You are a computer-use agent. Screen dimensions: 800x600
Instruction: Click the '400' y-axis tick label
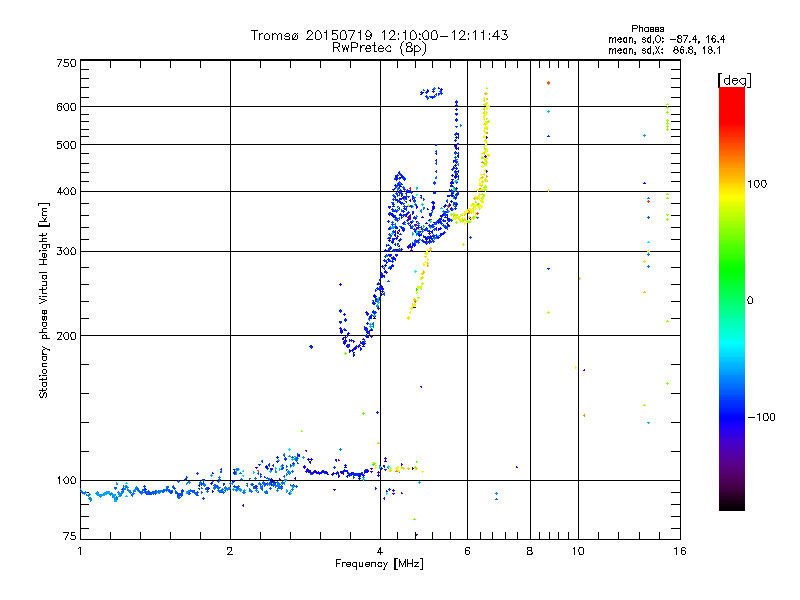pyautogui.click(x=66, y=191)
